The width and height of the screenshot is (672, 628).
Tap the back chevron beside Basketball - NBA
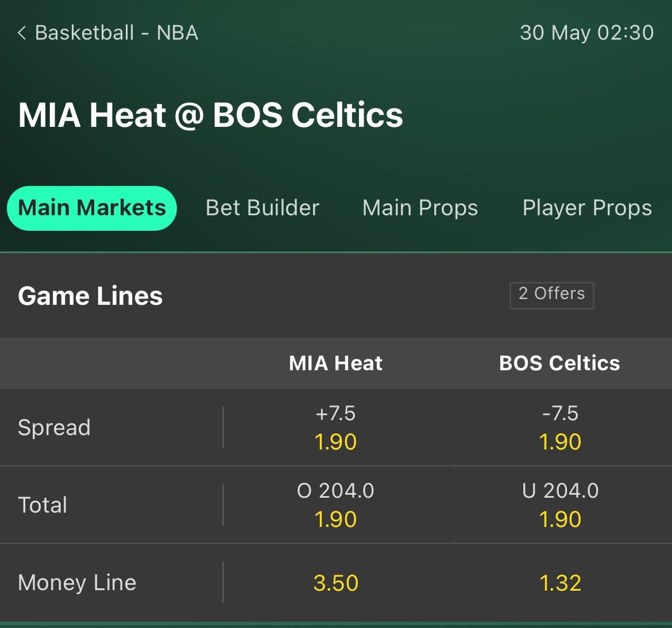(22, 33)
